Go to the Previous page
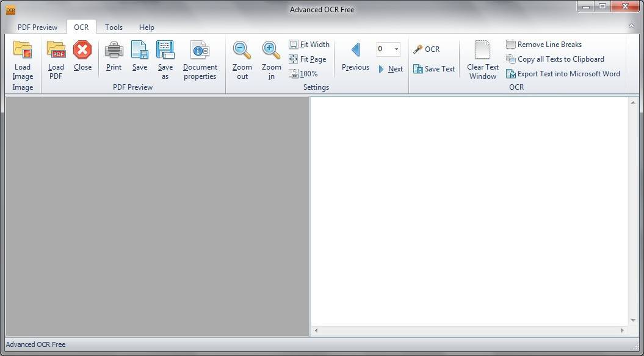The height and width of the screenshot is (356, 644). [x=355, y=59]
